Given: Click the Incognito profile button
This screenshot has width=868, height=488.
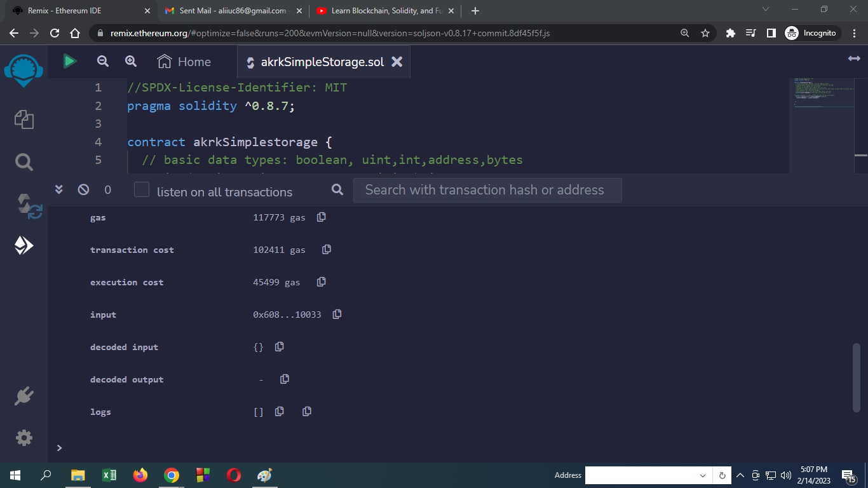Looking at the screenshot, I should pyautogui.click(x=813, y=33).
